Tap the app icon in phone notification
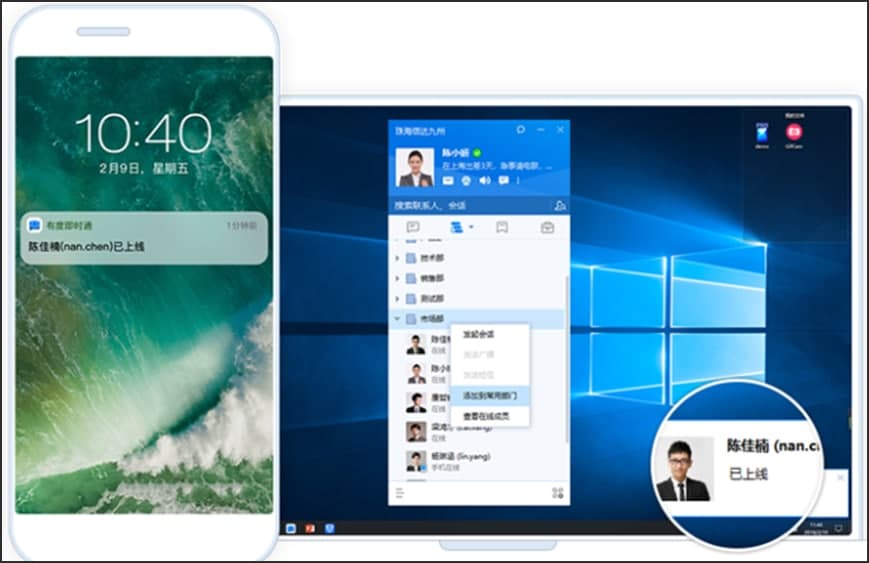The width and height of the screenshot is (869, 563). (34, 225)
